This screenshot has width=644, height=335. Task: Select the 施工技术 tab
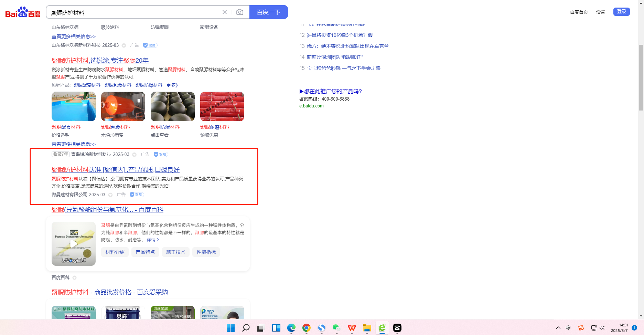(175, 252)
